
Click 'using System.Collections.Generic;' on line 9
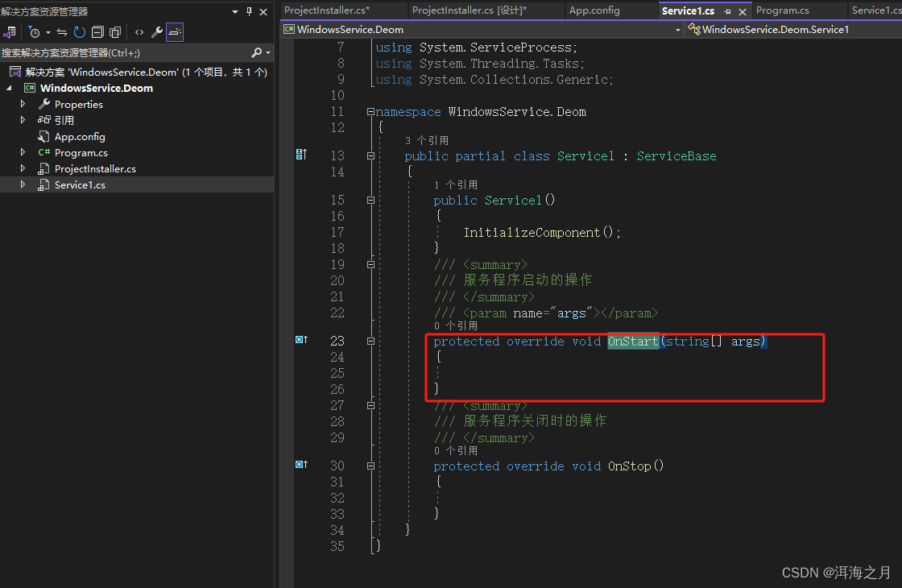tap(494, 80)
